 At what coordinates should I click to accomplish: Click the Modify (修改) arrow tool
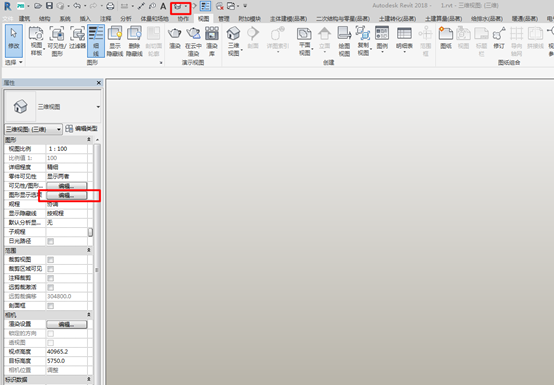(x=14, y=41)
